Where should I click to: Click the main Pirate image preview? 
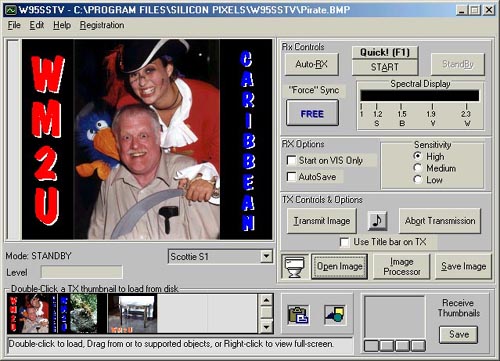coord(147,139)
